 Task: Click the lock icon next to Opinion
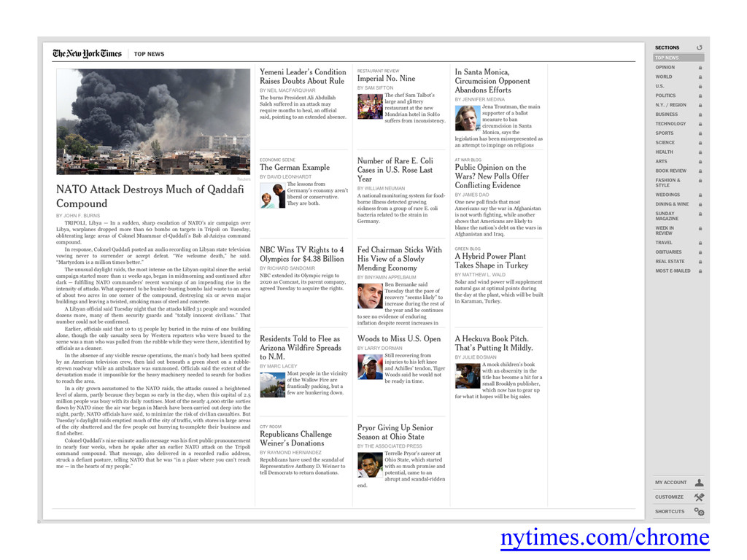tap(700, 68)
